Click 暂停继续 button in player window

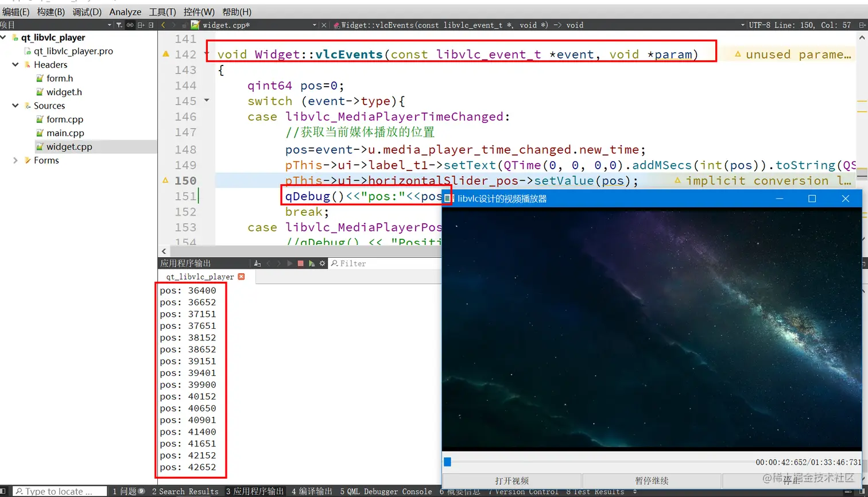click(x=652, y=481)
